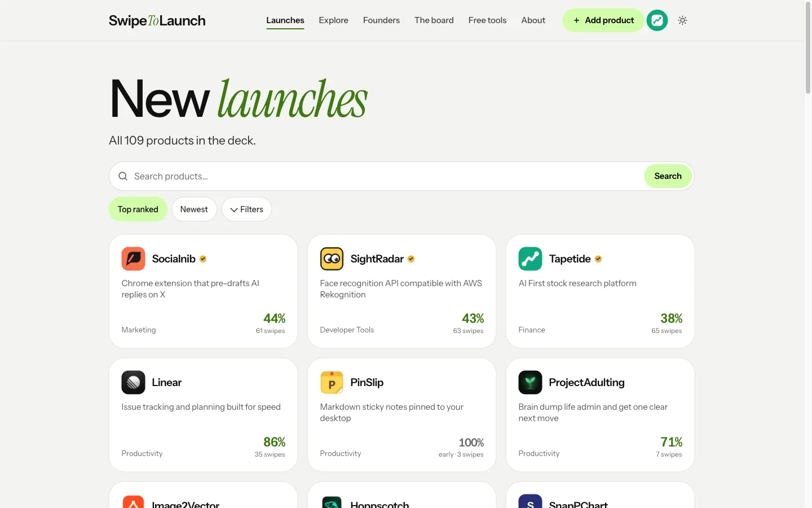Click the SnapPChart app icon
Viewport: 812px width, 508px height.
click(530, 502)
